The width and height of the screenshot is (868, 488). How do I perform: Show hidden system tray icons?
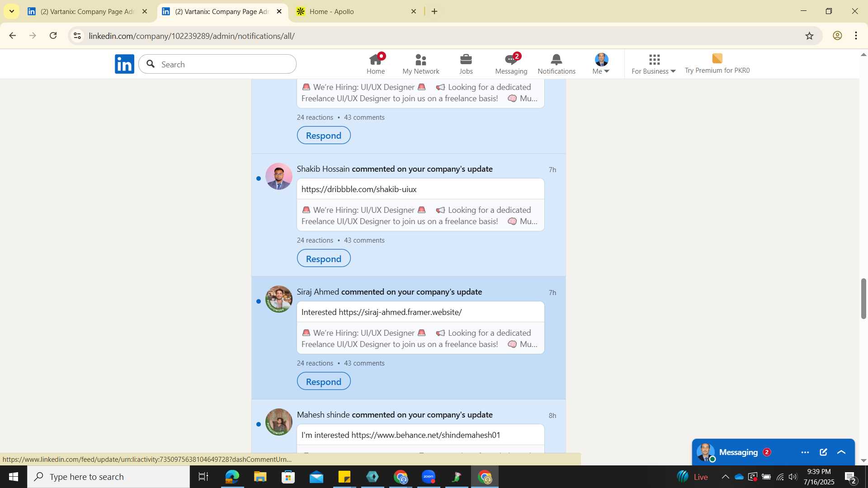click(725, 477)
